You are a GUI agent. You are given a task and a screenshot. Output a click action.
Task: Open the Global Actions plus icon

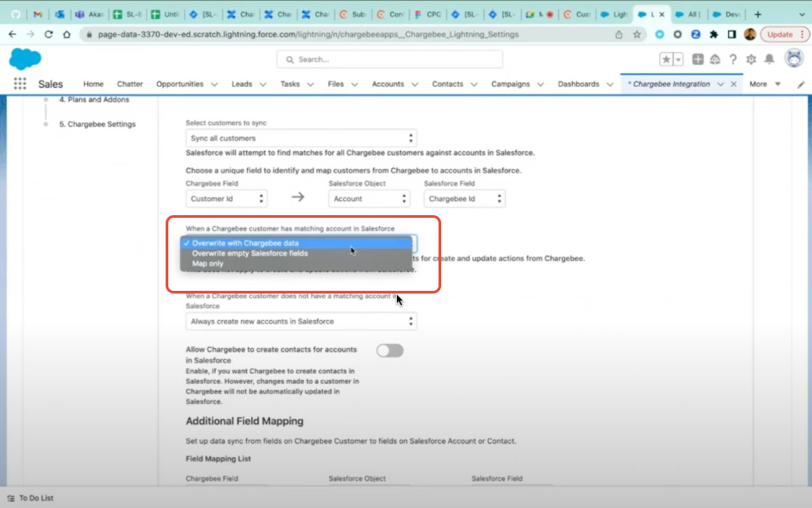coord(698,60)
